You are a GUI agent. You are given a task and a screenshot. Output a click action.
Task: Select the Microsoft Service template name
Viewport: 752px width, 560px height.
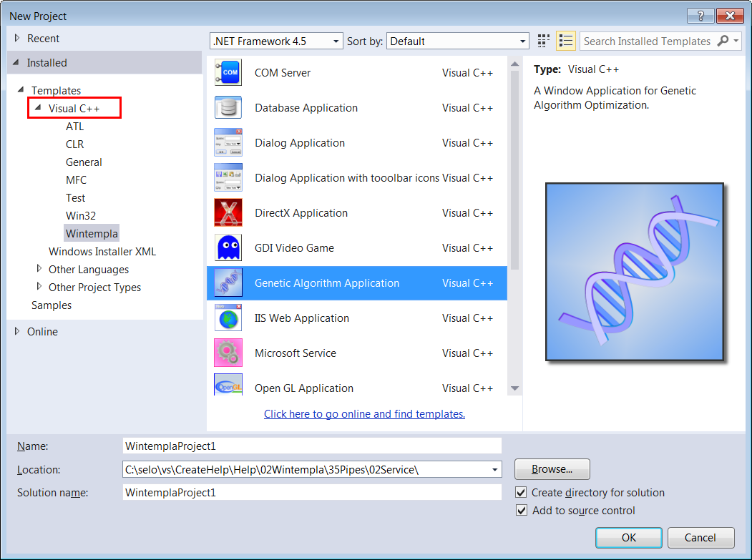pos(296,353)
